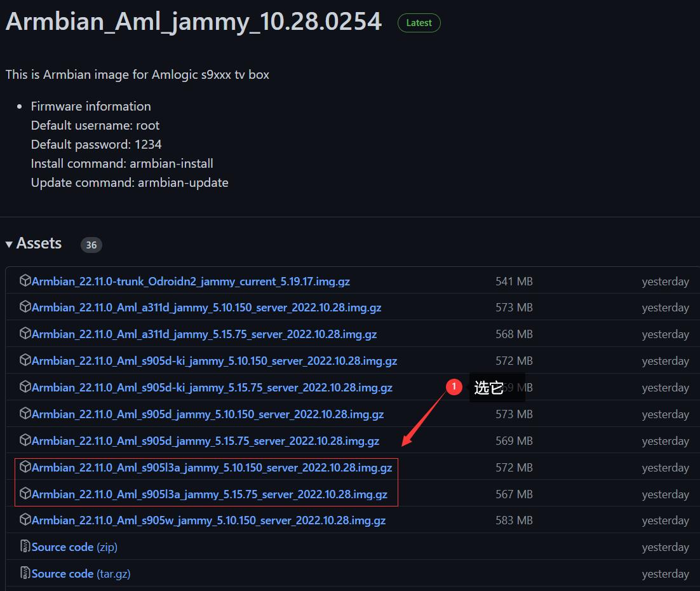Click package icon beside a311d 5.10.150 image
The image size is (700, 591).
25,307
